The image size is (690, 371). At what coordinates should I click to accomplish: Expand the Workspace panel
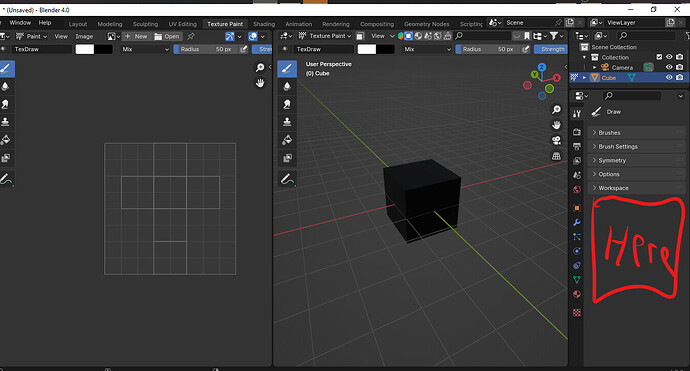point(636,188)
